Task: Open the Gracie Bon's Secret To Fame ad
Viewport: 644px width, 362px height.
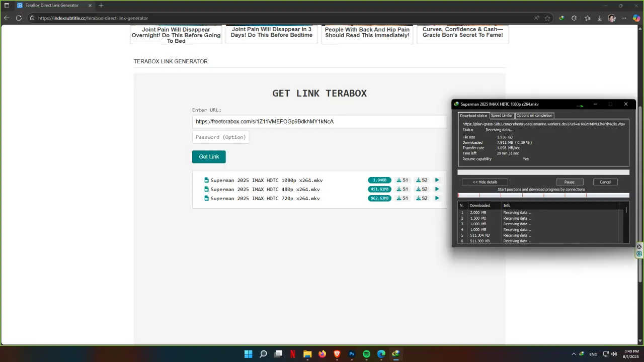Action: [x=463, y=34]
